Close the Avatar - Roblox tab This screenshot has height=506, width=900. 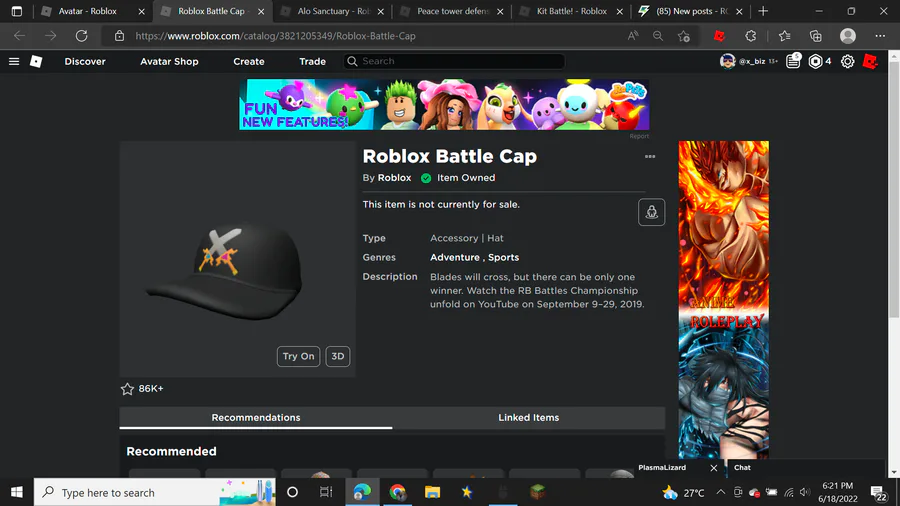coord(141,11)
